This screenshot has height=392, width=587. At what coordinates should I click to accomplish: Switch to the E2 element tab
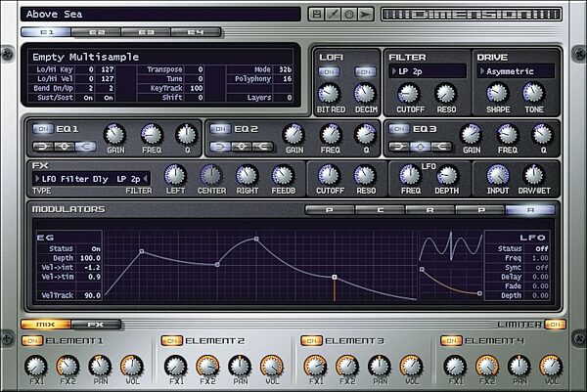coord(96,32)
